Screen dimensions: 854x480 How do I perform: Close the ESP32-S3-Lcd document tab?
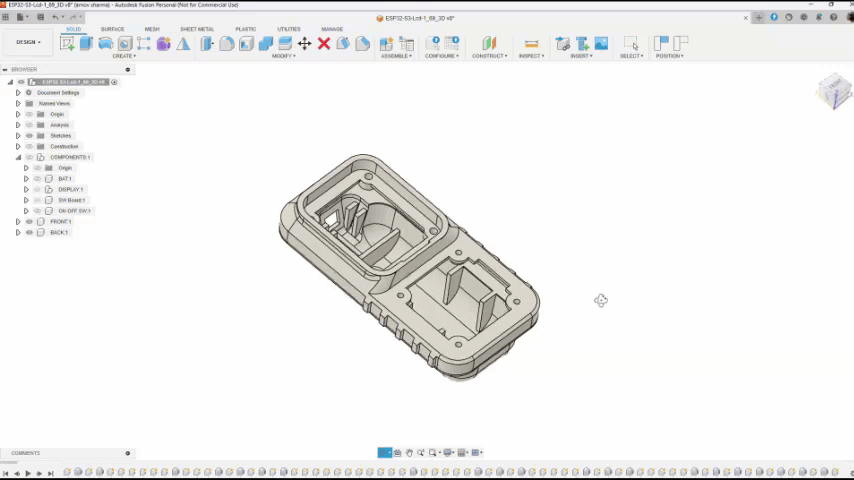click(746, 18)
